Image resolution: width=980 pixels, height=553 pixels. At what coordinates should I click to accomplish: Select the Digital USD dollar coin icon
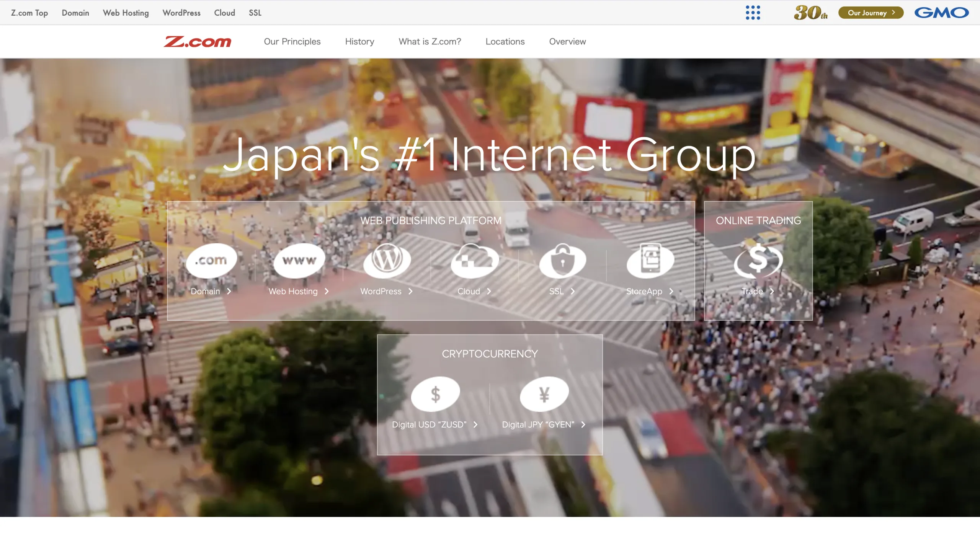435,394
